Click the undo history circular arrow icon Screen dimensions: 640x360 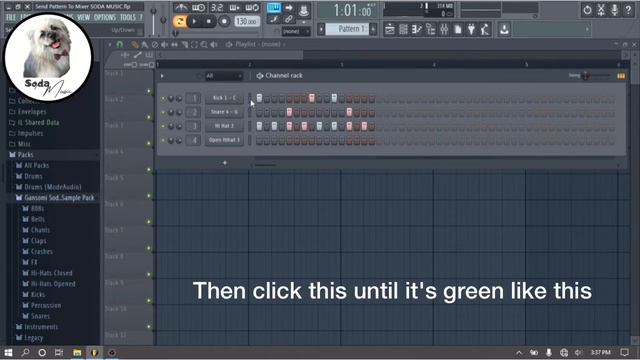587,10
